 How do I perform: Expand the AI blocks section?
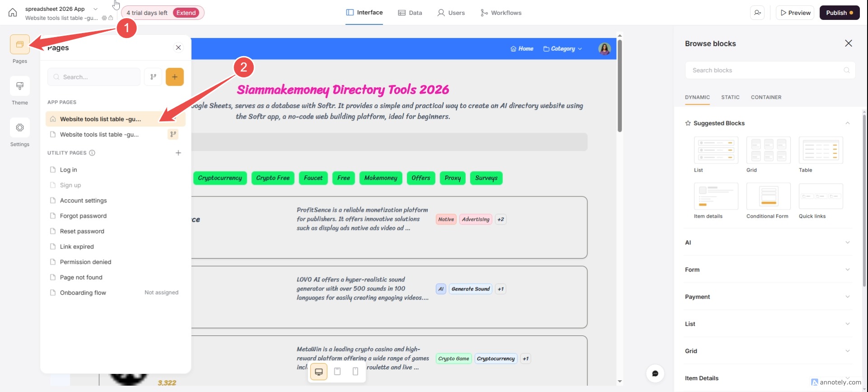tap(768, 243)
